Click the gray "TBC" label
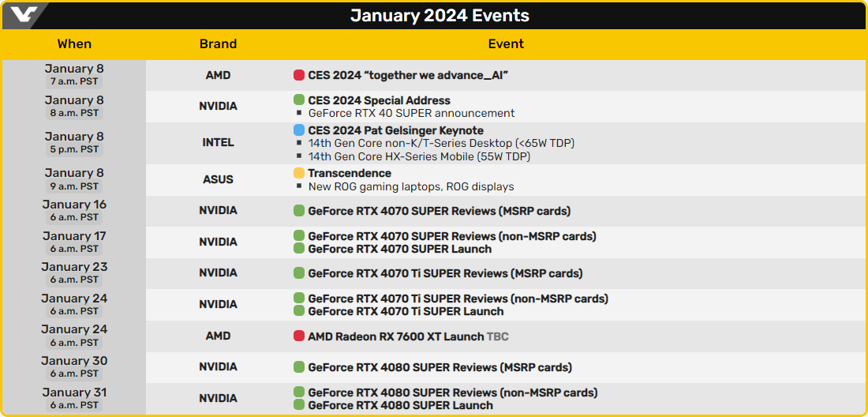Screen dimensions: 868x417 point(497,336)
